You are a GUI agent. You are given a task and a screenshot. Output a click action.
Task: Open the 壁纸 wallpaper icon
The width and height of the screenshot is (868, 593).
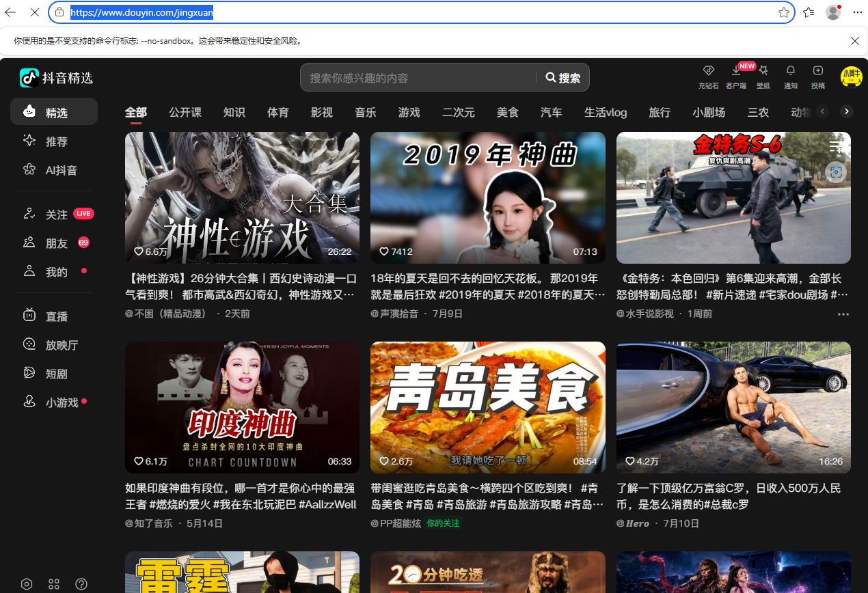coord(763,77)
